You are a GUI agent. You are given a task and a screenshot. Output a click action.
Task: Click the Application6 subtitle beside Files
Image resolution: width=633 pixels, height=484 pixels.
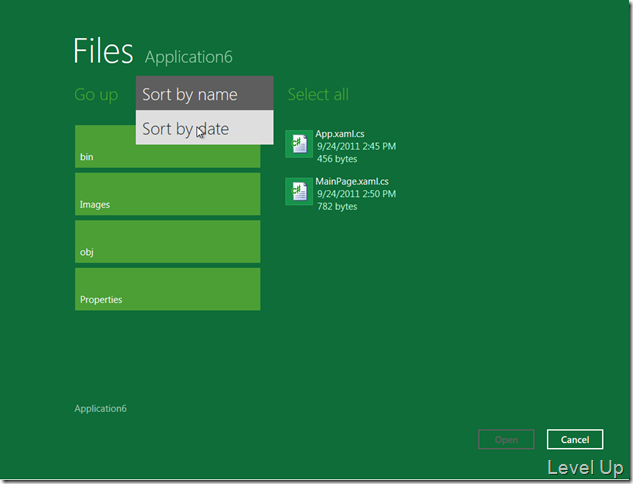[x=189, y=57]
